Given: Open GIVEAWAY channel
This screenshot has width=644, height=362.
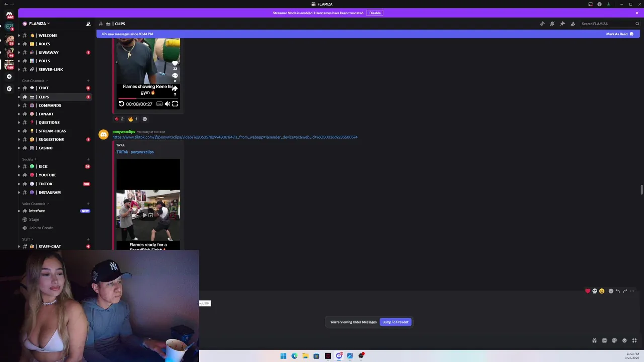Looking at the screenshot, I should pyautogui.click(x=55, y=52).
